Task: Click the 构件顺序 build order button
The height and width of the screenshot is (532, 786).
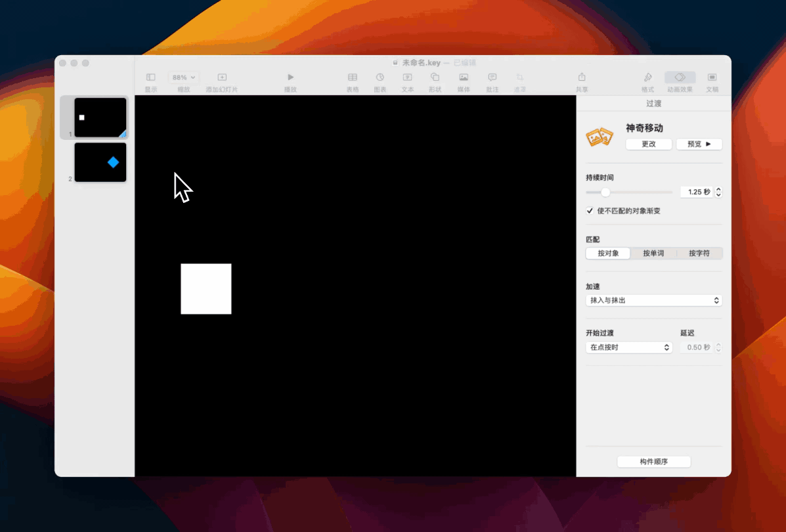Action: point(653,462)
